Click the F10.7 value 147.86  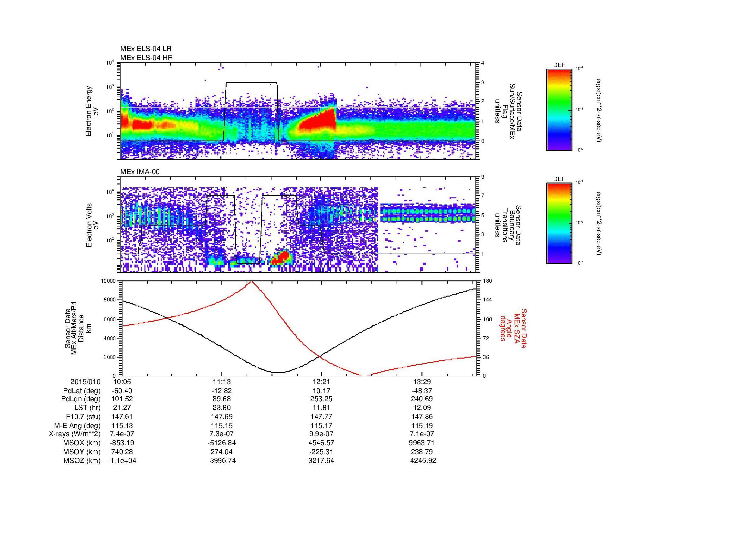(x=422, y=416)
